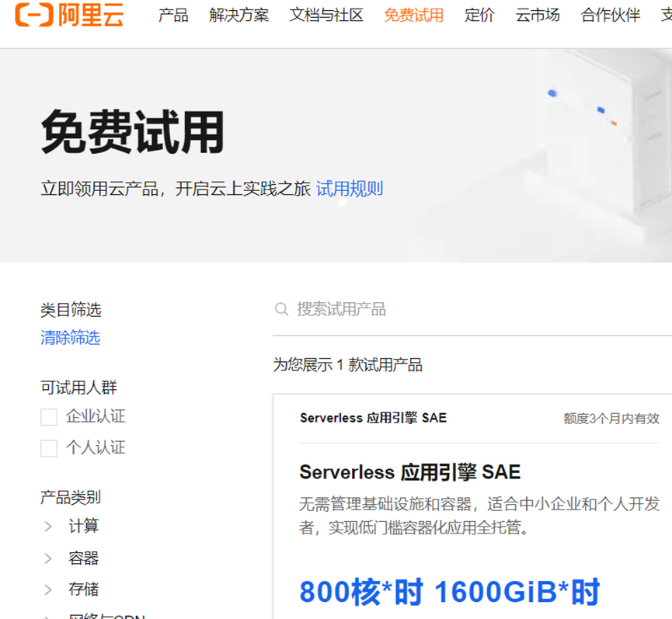Click the 800核*时 1600GiB*时 quota text

tap(450, 592)
